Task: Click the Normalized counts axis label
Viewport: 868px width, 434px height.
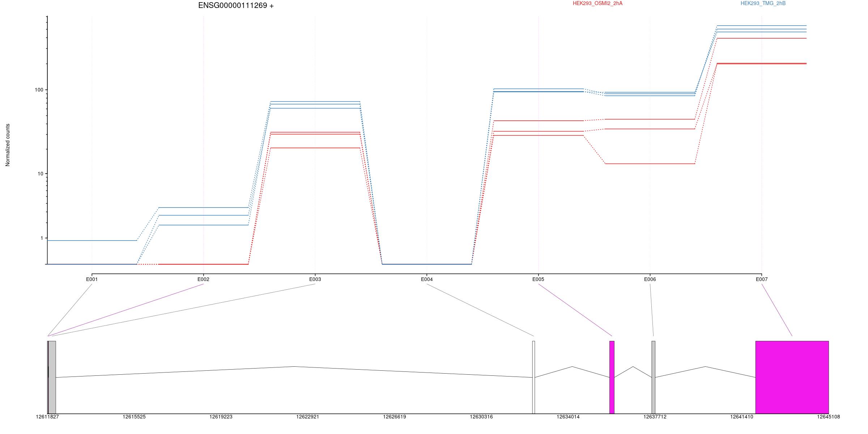Action: click(8, 145)
